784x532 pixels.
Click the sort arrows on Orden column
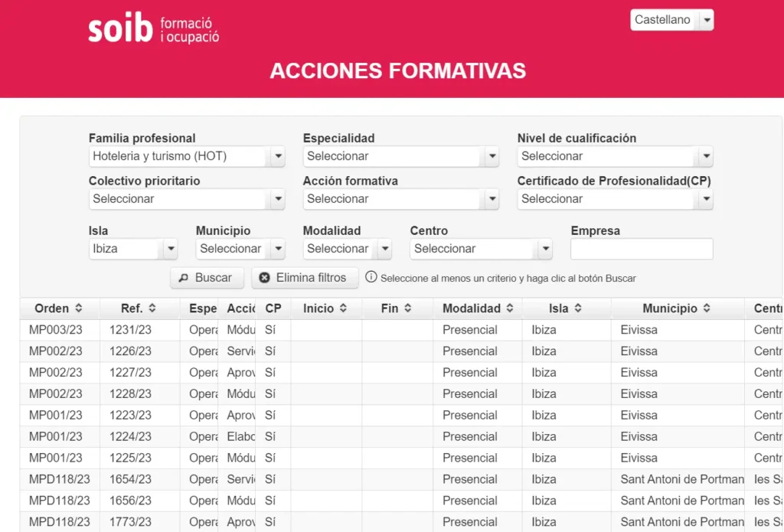[x=77, y=308]
